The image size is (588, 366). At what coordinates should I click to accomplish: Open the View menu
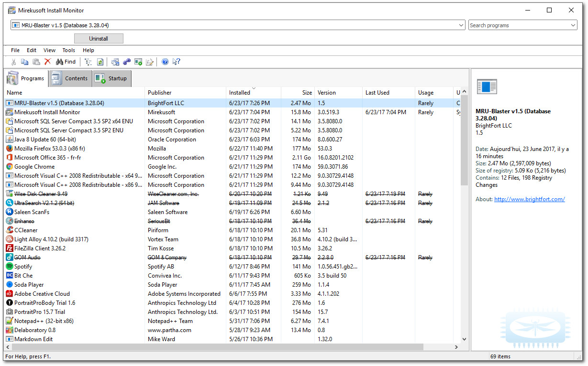49,50
